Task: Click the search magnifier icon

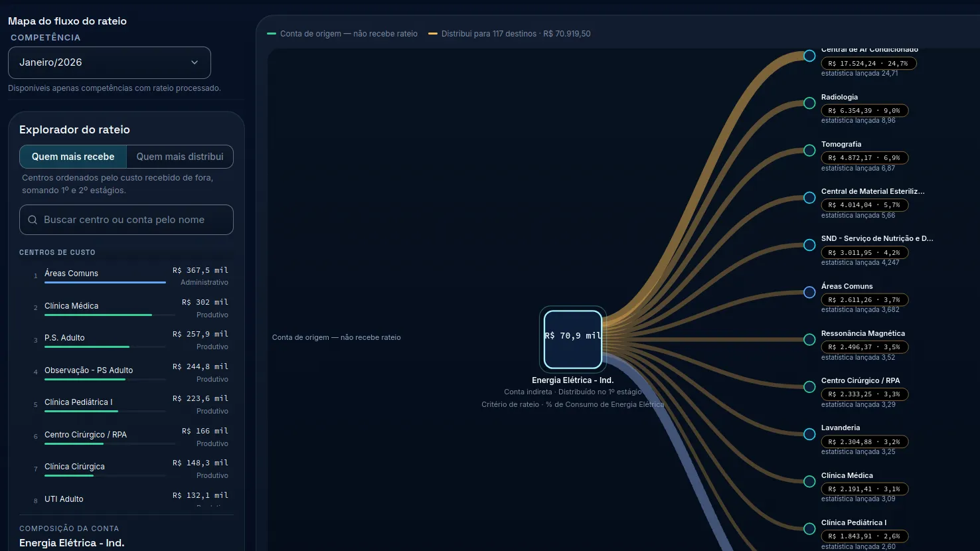Action: (x=33, y=220)
